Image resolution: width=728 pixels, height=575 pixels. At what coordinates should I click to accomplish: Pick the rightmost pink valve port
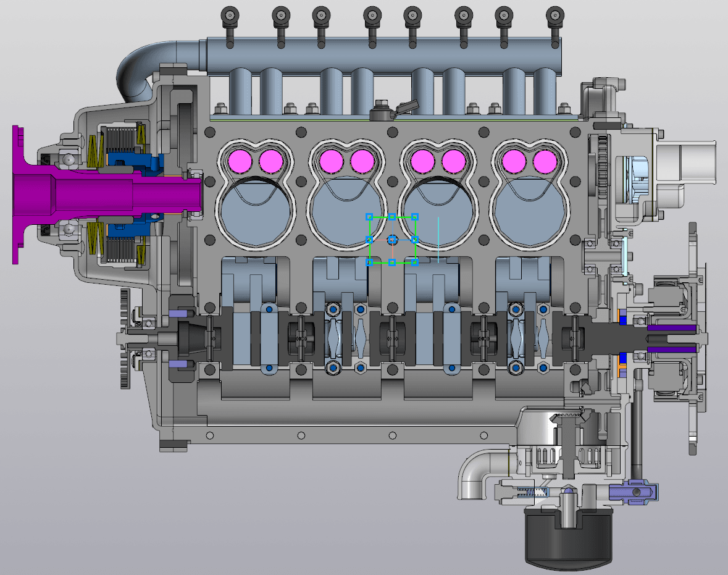[x=545, y=161]
